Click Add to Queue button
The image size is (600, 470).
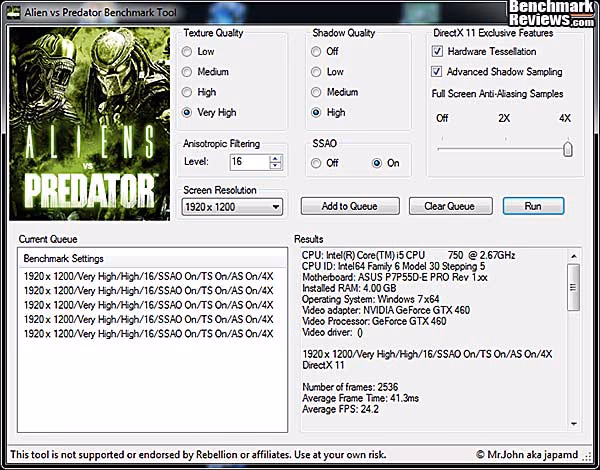350,206
